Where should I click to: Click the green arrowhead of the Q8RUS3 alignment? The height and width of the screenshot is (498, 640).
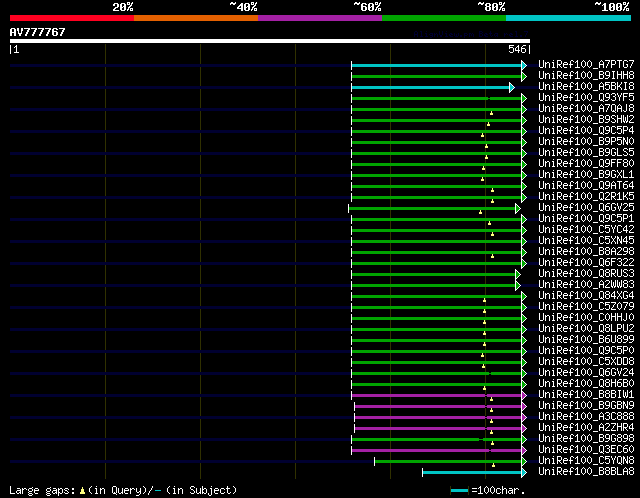click(x=517, y=274)
